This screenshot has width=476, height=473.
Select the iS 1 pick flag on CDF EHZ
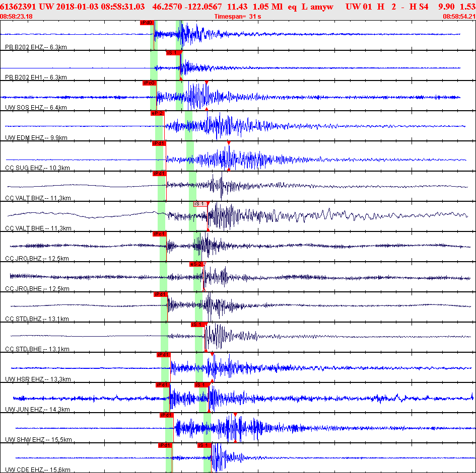coord(205,445)
